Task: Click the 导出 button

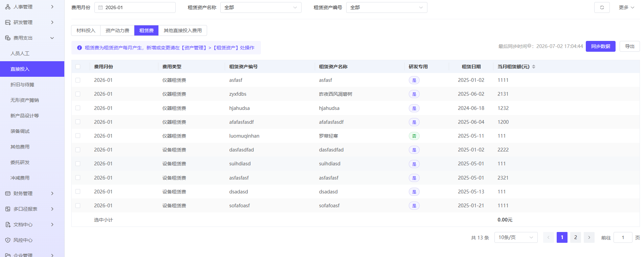Action: pyautogui.click(x=630, y=46)
